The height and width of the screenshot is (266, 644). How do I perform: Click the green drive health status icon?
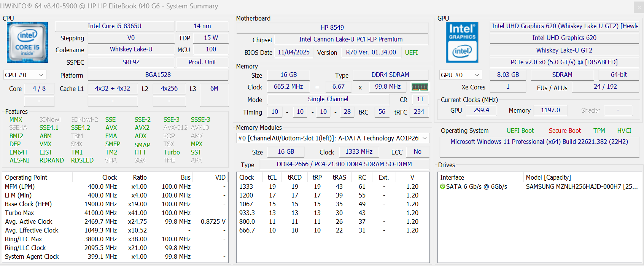(x=442, y=186)
